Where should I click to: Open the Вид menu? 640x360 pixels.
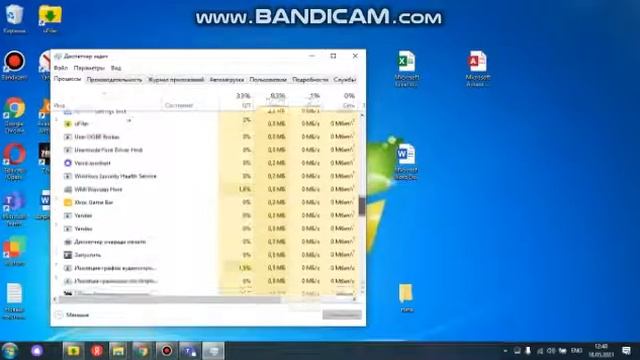(x=116, y=68)
